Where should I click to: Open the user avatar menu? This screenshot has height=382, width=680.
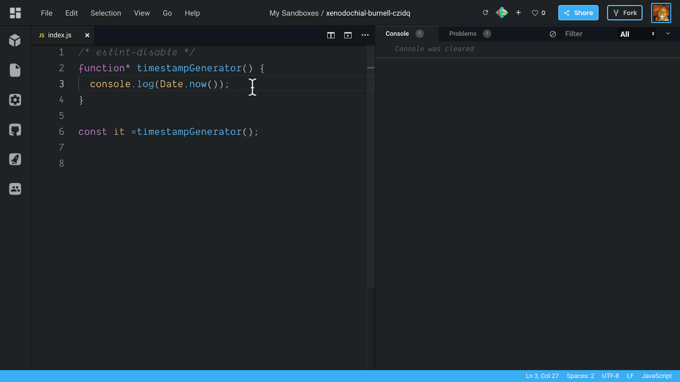[661, 13]
